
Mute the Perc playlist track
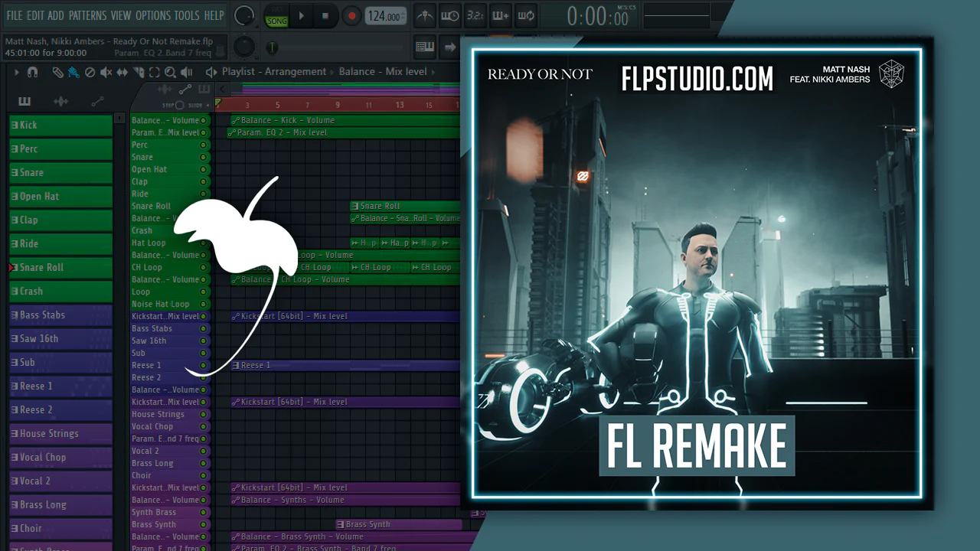pos(204,145)
